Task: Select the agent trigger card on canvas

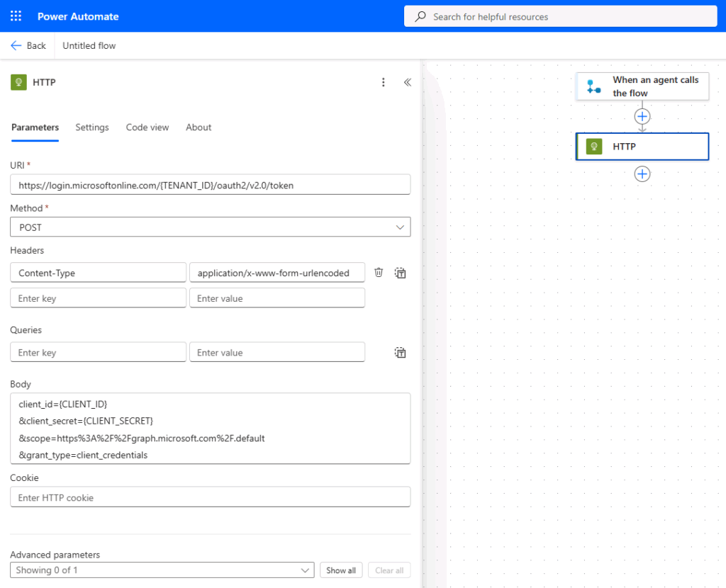Action: point(642,86)
